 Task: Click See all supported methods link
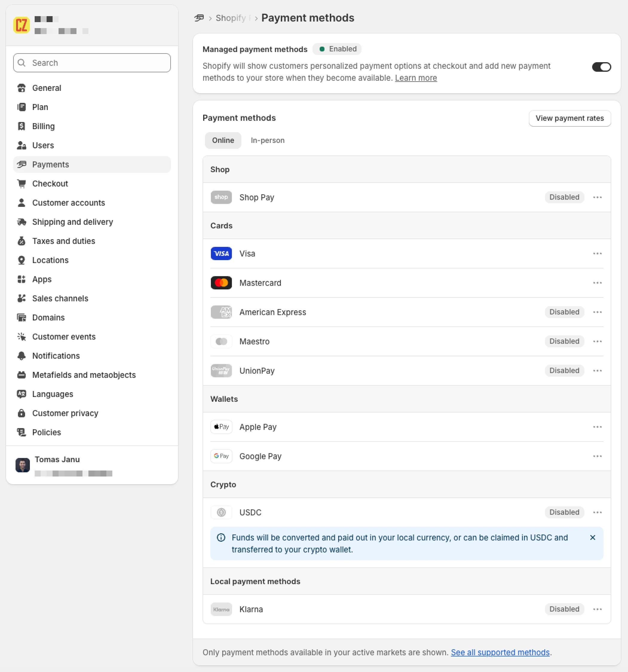pos(500,652)
